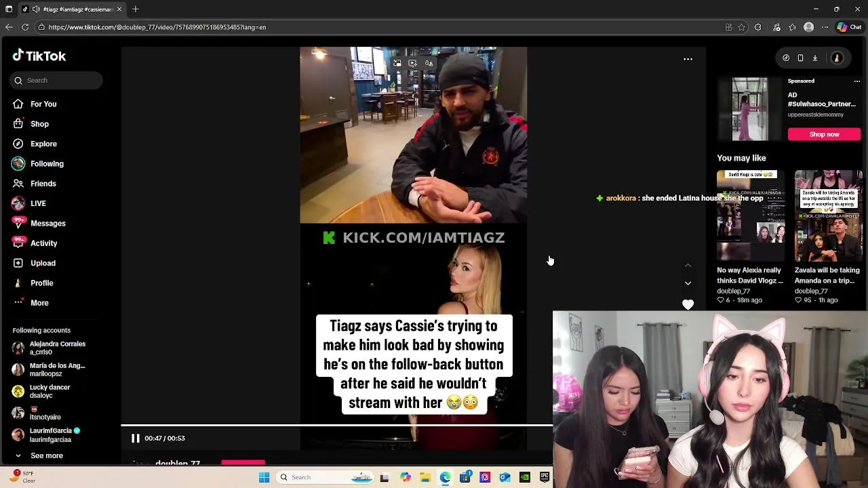Open Epic Games launcher from taskbar
Image resolution: width=868 pixels, height=488 pixels.
(x=545, y=477)
